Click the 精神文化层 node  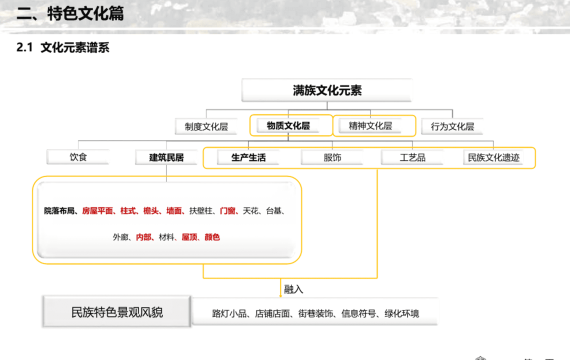[370, 126]
